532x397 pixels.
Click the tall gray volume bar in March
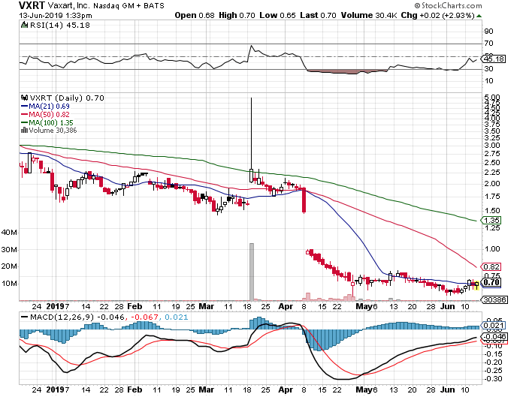click(252, 272)
